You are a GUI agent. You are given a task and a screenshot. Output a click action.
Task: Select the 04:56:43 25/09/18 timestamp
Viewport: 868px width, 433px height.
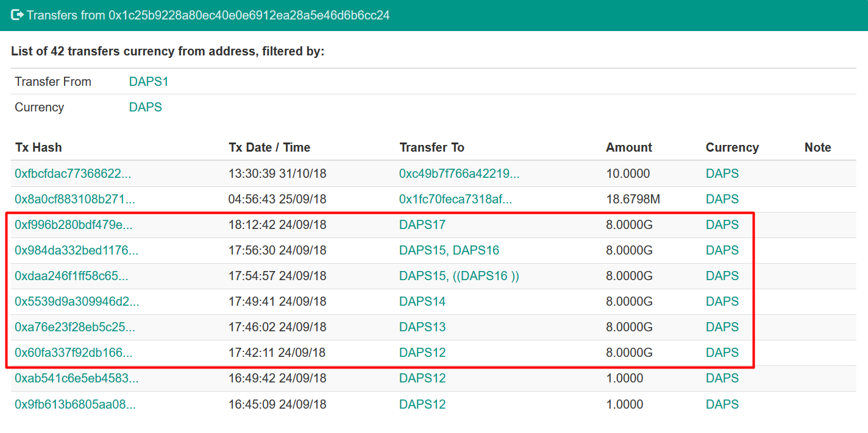tap(277, 199)
